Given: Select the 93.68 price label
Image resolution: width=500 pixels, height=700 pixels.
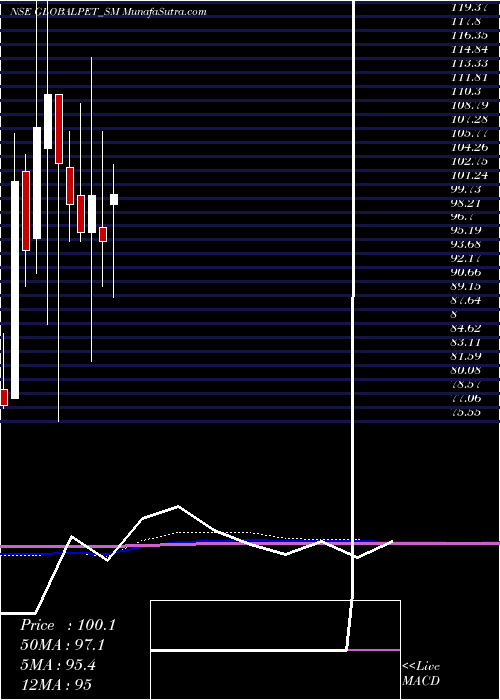Looking at the screenshot, I should tap(467, 245).
